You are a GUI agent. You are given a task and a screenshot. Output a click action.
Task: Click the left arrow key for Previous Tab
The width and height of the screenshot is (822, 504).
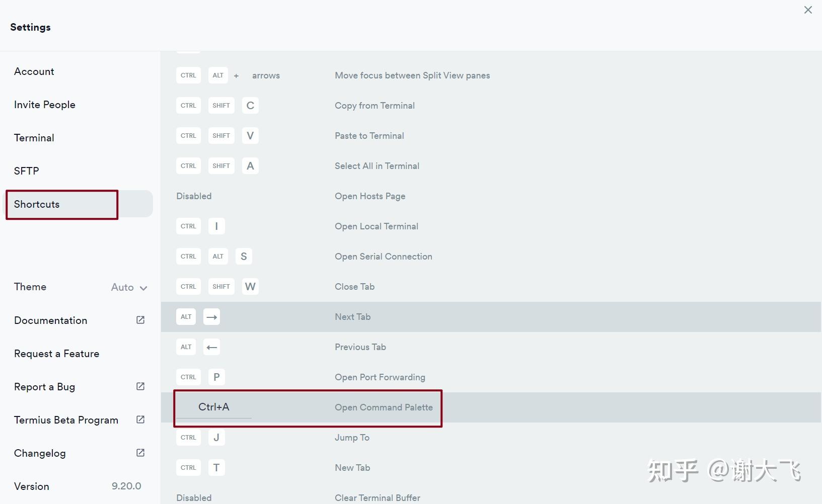(x=211, y=347)
